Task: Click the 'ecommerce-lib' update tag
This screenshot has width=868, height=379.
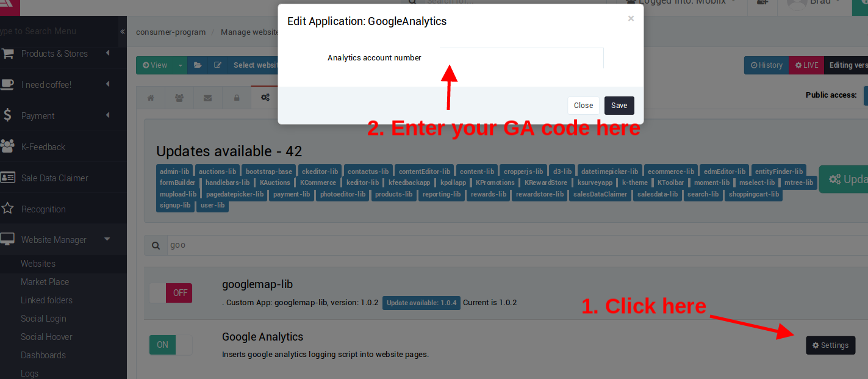Action: 671,171
